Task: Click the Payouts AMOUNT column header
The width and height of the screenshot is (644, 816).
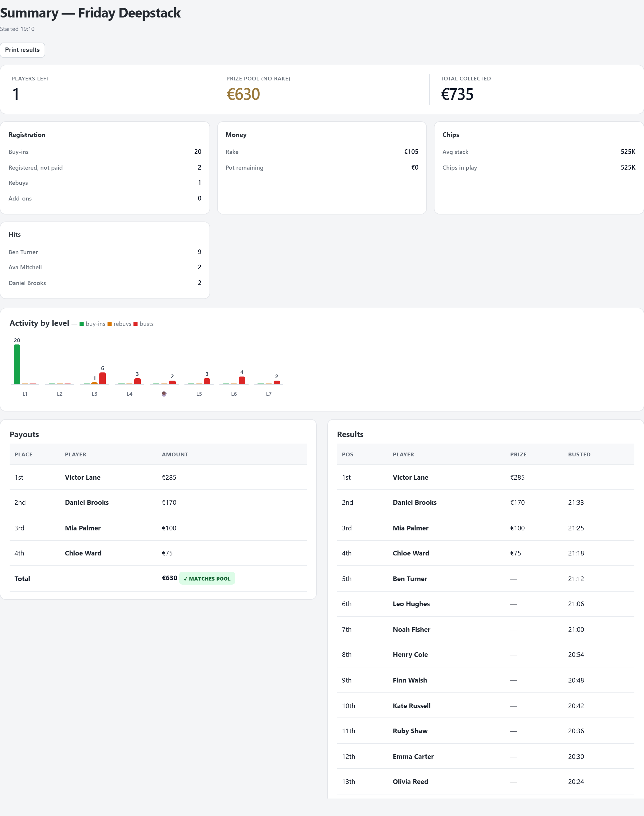Action: [x=175, y=454]
